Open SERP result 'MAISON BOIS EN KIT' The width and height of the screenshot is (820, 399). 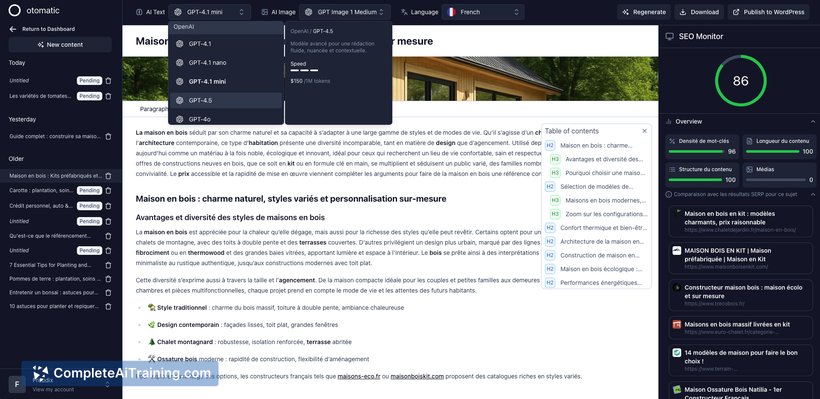741,258
